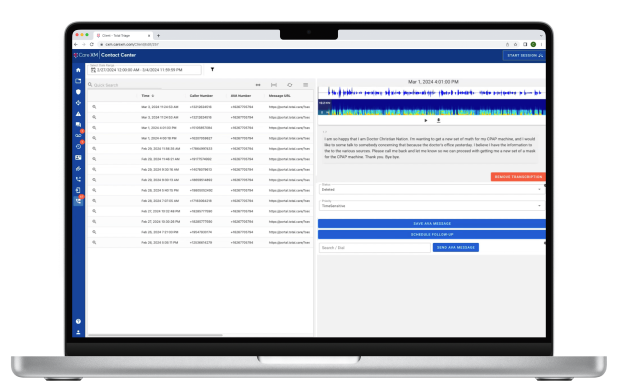Viewport: 618px width, 384px height.
Task: Open the Mar 3 11:24:53 AM message URL
Action: click(289, 107)
